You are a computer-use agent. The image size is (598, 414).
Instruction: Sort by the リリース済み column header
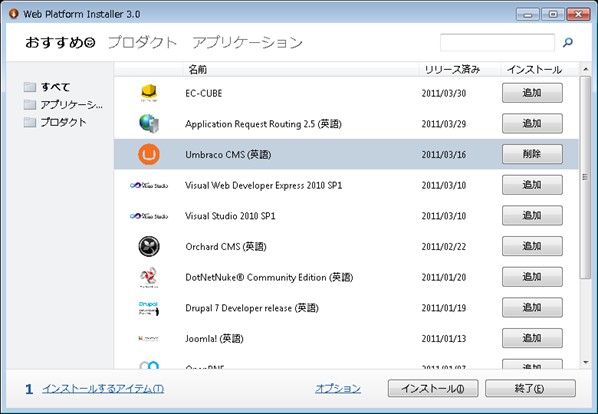(452, 69)
